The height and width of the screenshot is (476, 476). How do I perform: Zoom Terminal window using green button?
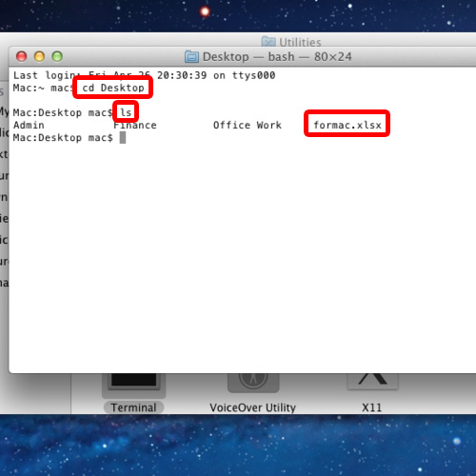(57, 56)
